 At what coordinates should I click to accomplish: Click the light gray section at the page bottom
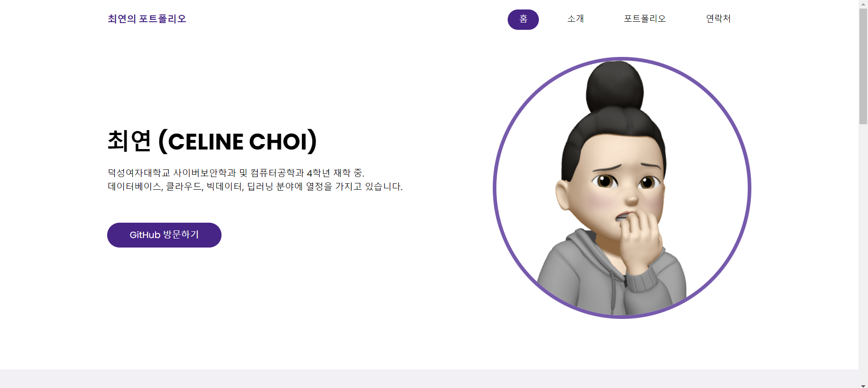coord(429,379)
